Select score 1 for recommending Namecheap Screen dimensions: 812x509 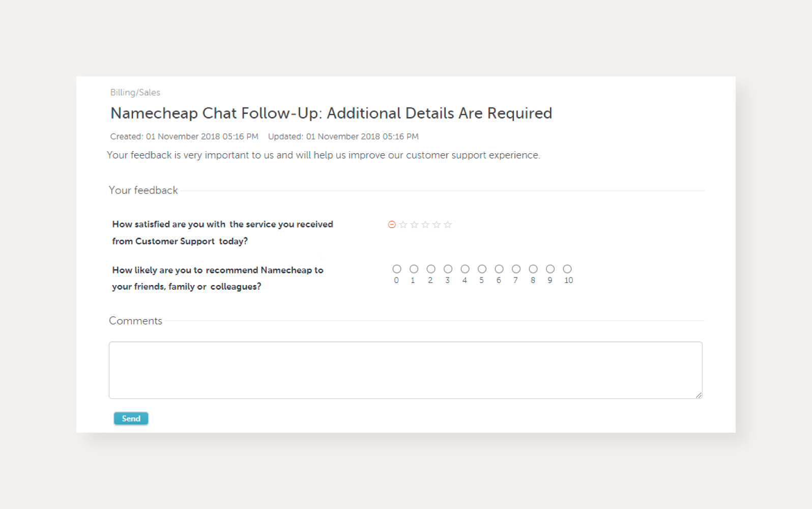click(413, 269)
